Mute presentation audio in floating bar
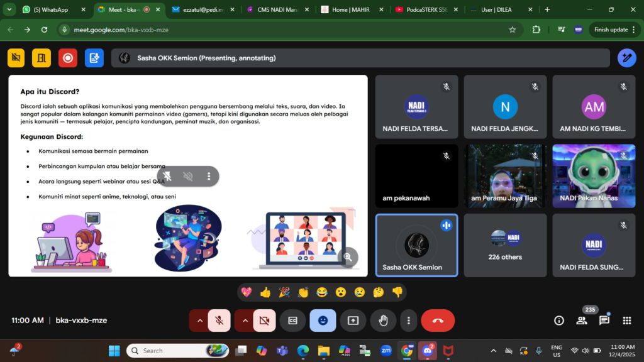Screen dimensions: 644x362 (x=188, y=176)
